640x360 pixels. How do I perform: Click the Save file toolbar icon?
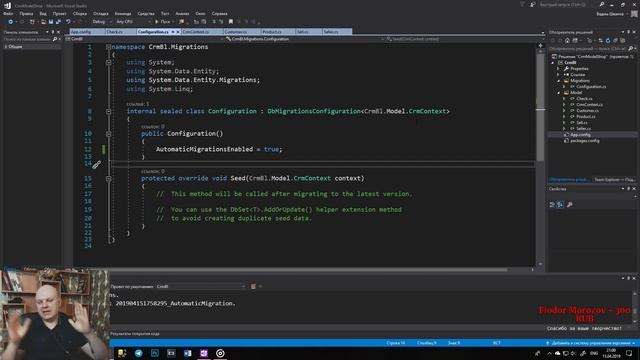tap(51, 22)
